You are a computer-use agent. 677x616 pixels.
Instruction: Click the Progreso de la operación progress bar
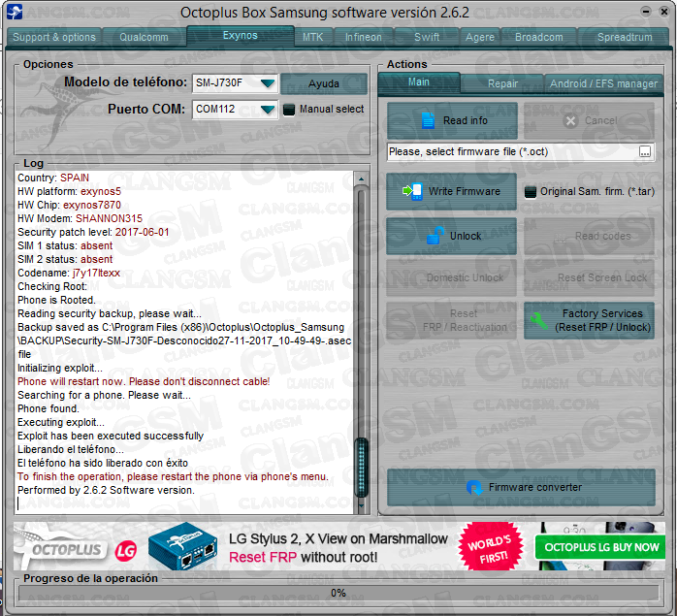point(338,593)
